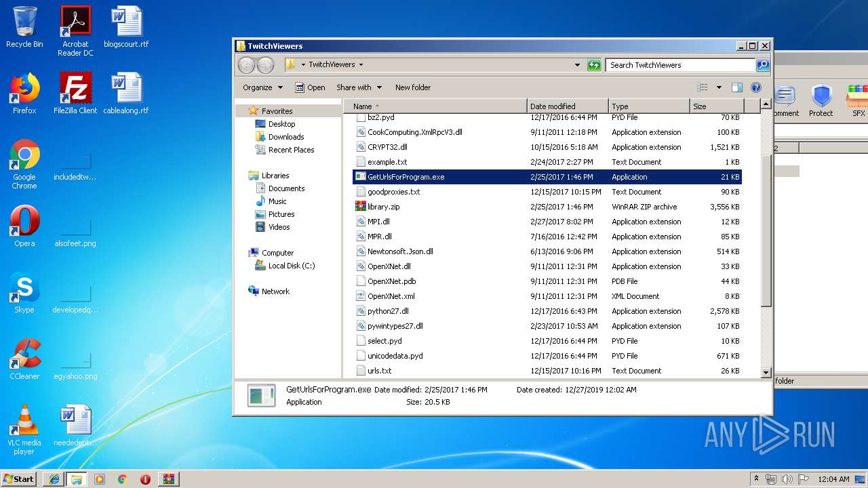Sort by Size column header
Image resolution: width=868 pixels, height=488 pixels.
pyautogui.click(x=717, y=106)
